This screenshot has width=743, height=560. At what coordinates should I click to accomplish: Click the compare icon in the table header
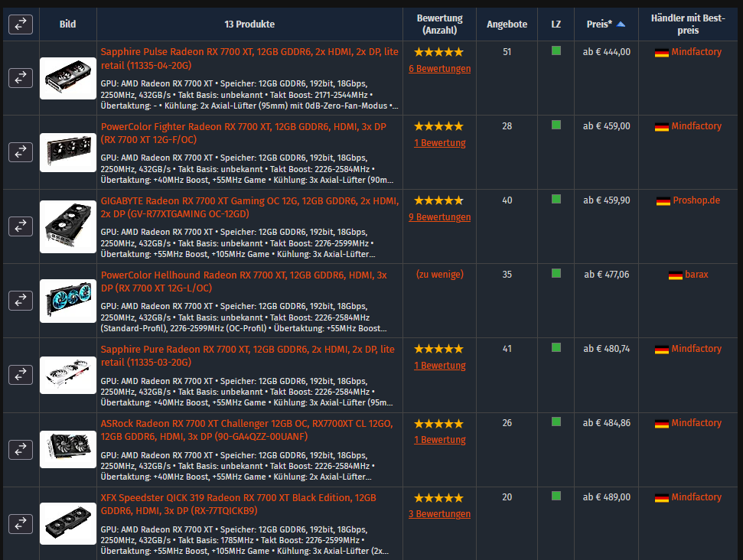(x=21, y=24)
